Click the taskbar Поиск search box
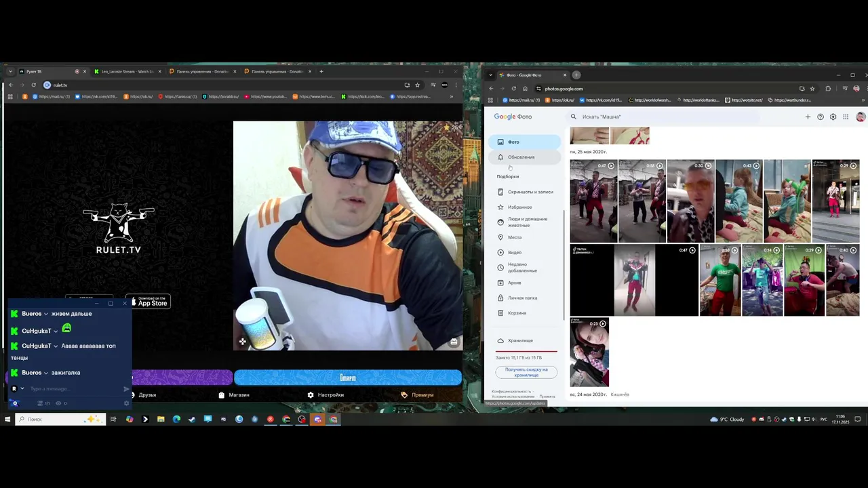 60,420
